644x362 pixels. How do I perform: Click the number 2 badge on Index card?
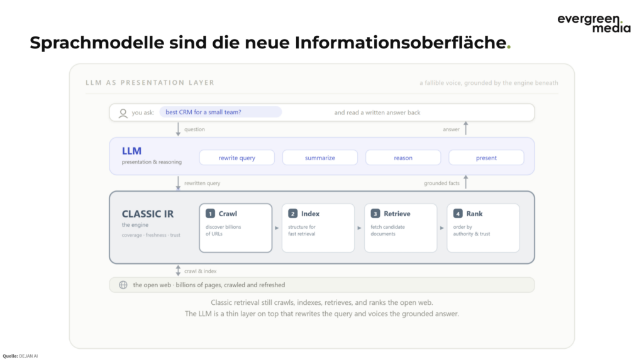click(x=293, y=214)
